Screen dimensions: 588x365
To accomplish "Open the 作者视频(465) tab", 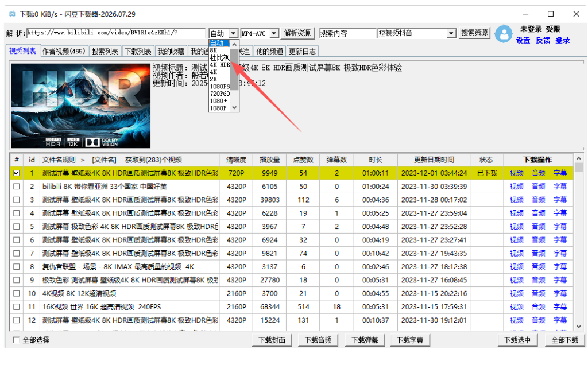I will click(64, 51).
